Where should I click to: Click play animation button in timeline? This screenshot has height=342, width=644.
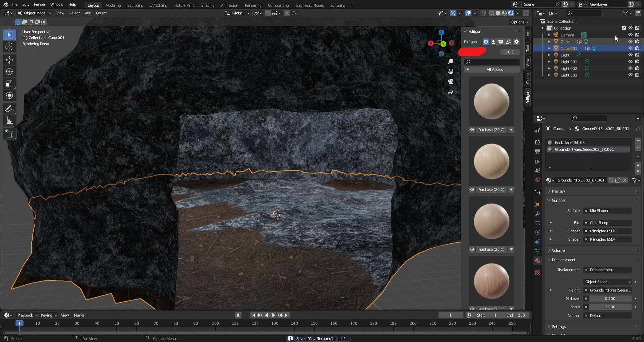273,315
